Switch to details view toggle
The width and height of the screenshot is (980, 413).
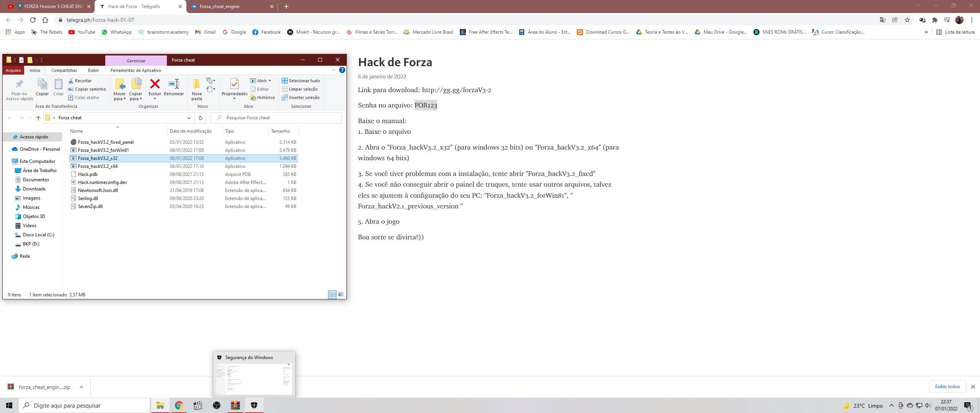(x=332, y=294)
